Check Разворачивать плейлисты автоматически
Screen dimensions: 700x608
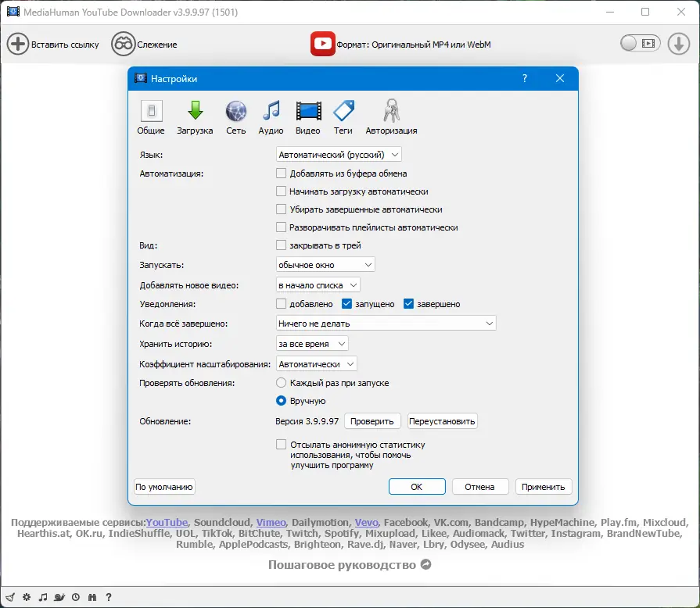(281, 227)
